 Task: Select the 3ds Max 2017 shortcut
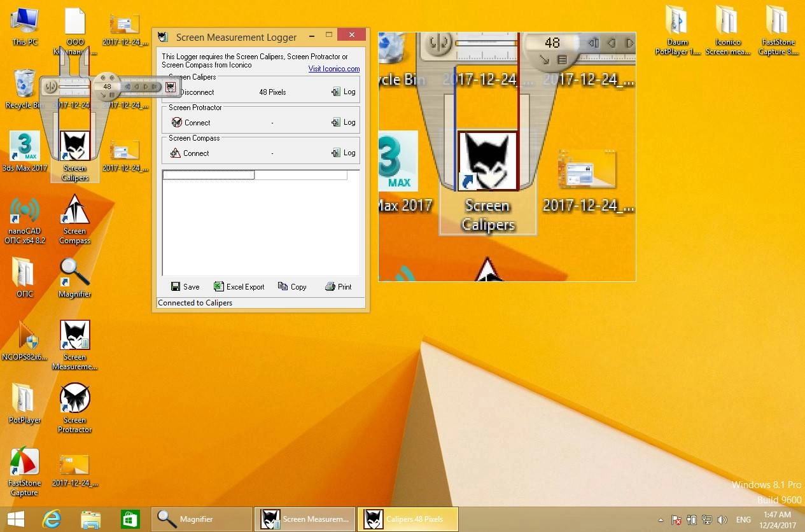pyautogui.click(x=24, y=151)
